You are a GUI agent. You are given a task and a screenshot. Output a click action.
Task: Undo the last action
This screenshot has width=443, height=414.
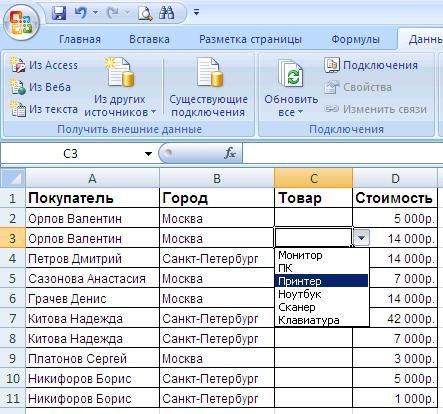[x=80, y=13]
